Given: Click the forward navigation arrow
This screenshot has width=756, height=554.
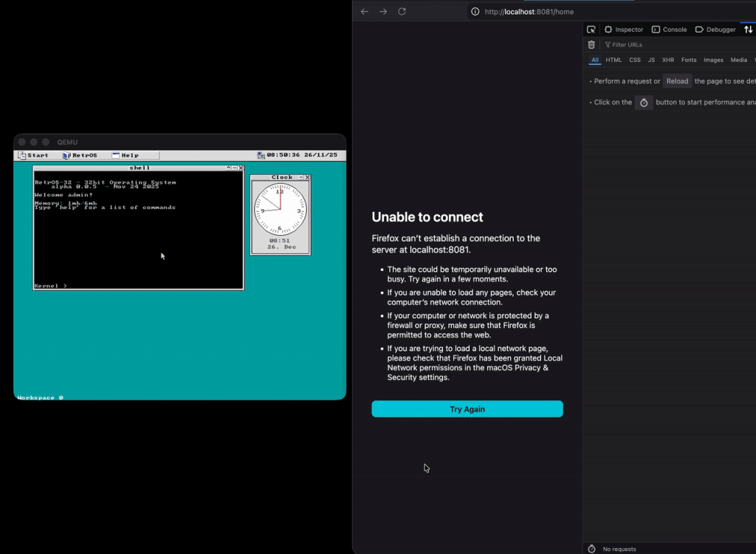Looking at the screenshot, I should (x=382, y=11).
